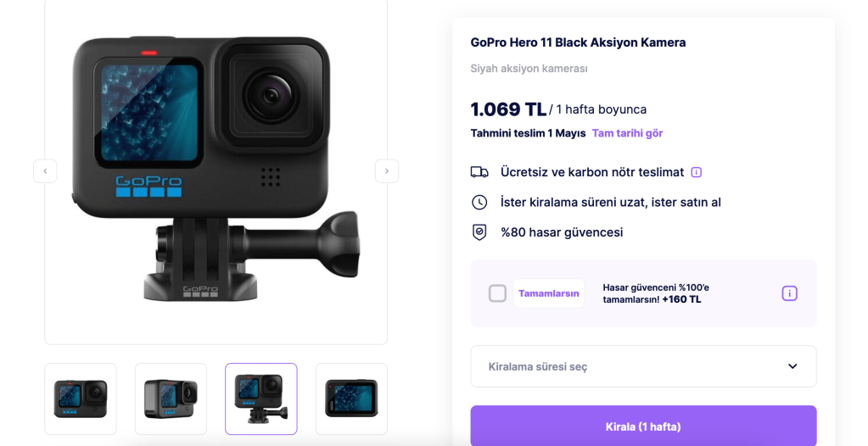This screenshot has height=446, width=868.
Task: Click the GoPro Hero 11 Black Aksiyon Kamera title
Action: pyautogui.click(x=578, y=42)
